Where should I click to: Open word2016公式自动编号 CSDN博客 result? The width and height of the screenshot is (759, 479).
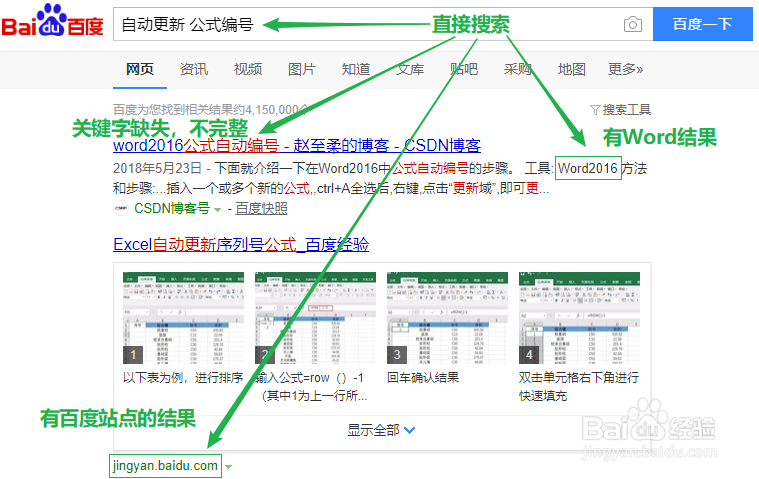pos(297,146)
